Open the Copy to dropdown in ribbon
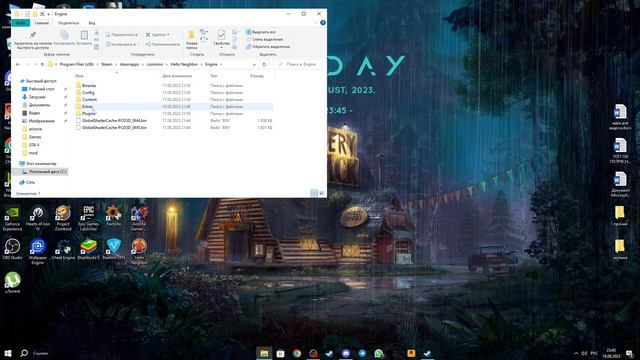The image size is (640, 360). [x=121, y=44]
